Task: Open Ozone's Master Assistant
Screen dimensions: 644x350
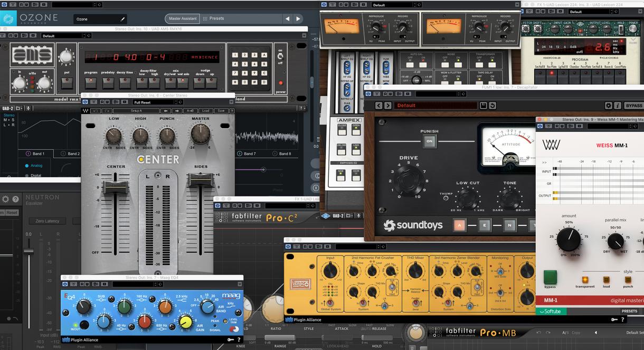Action: pyautogui.click(x=182, y=18)
